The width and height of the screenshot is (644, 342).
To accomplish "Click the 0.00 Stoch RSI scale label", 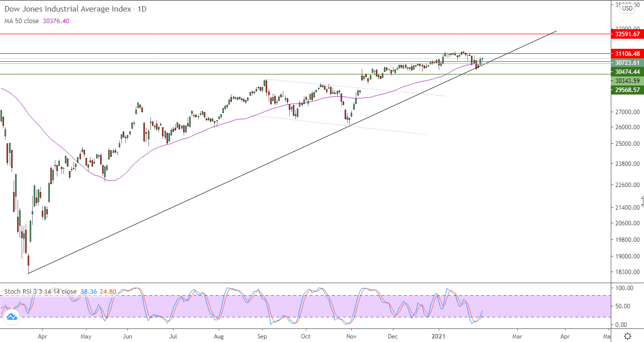I will click(x=622, y=325).
